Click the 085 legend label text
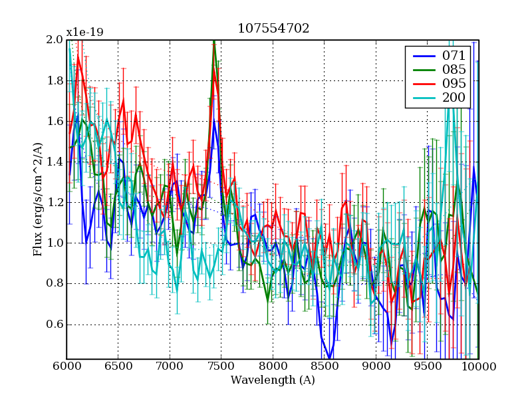This screenshot has height=399, width=532. pos(454,69)
